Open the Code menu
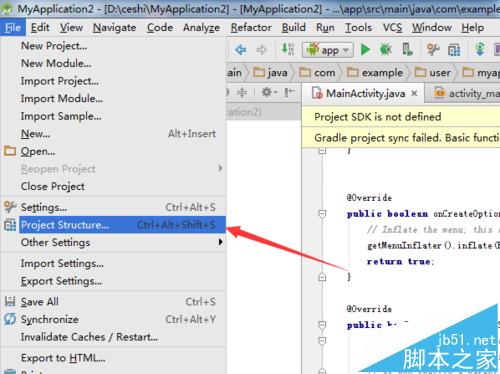The image size is (500, 374). click(160, 28)
